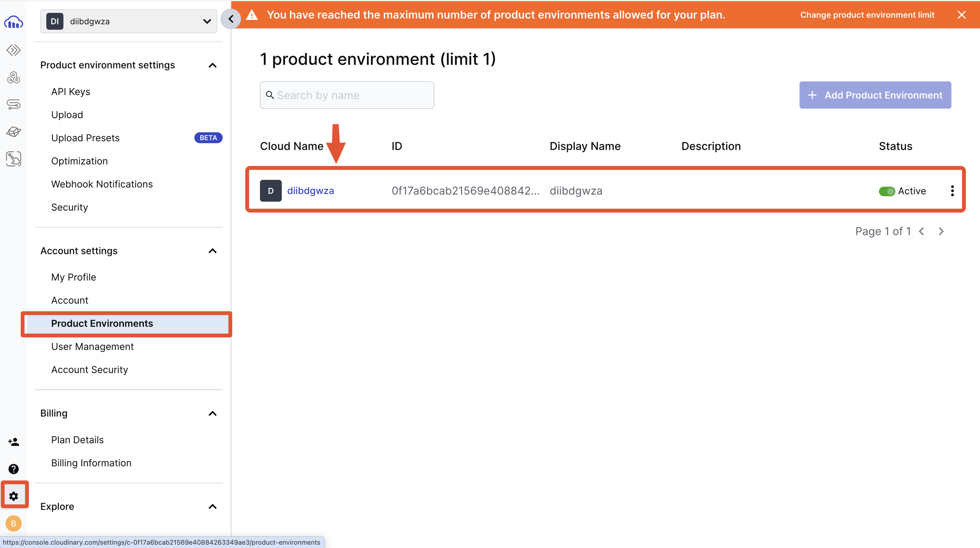The image size is (980, 548).
Task: Toggle the Active status switch for diibdgwza
Action: [x=887, y=191]
